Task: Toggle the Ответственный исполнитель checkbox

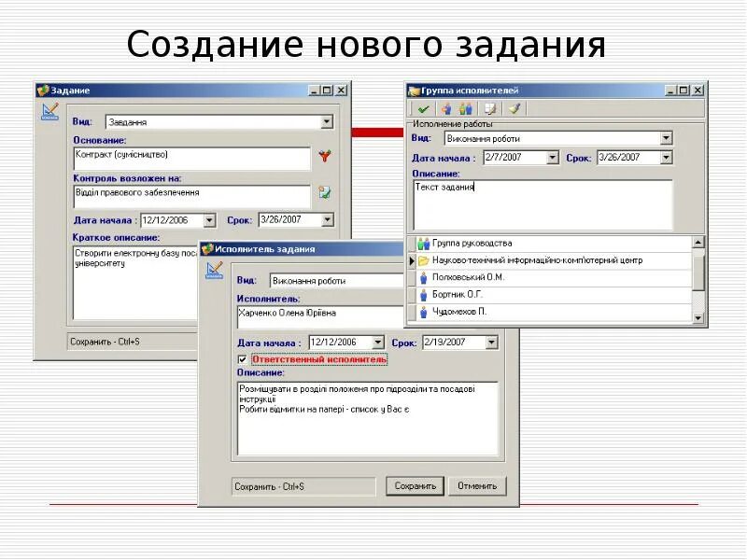Action: click(x=242, y=359)
